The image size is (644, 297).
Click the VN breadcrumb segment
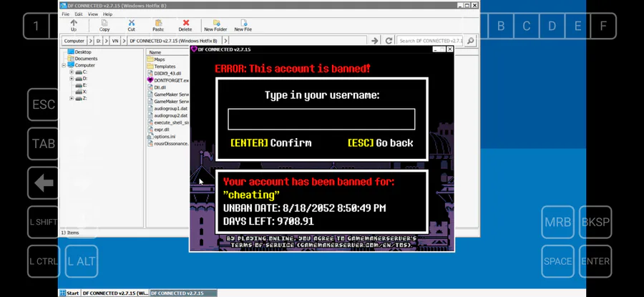pos(115,41)
